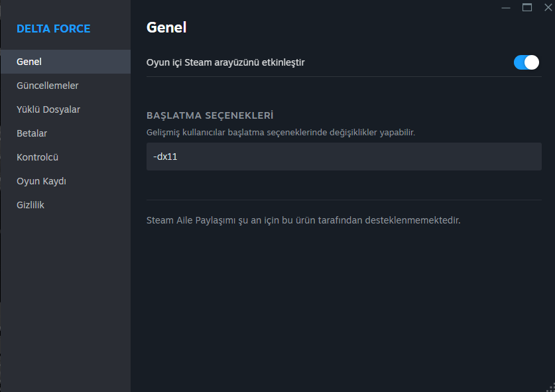This screenshot has width=555, height=392.
Task: Click the resize grip in window corner
Action: coord(550,387)
